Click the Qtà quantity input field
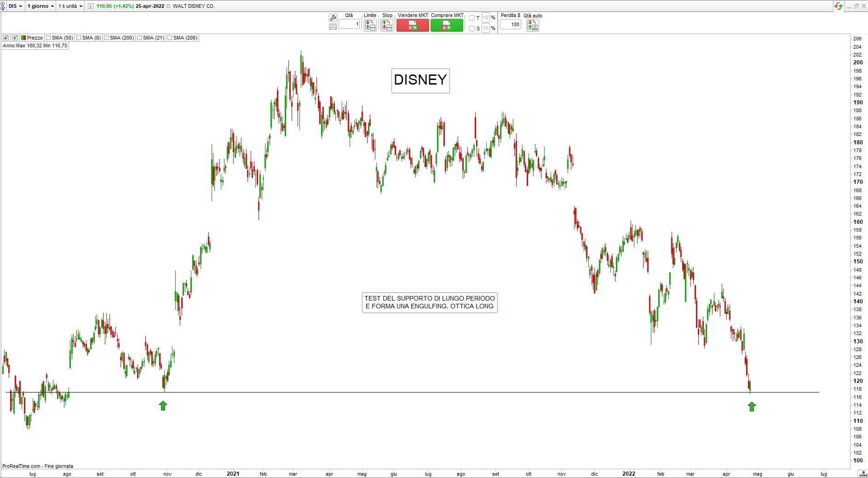This screenshot has width=868, height=478. (349, 24)
